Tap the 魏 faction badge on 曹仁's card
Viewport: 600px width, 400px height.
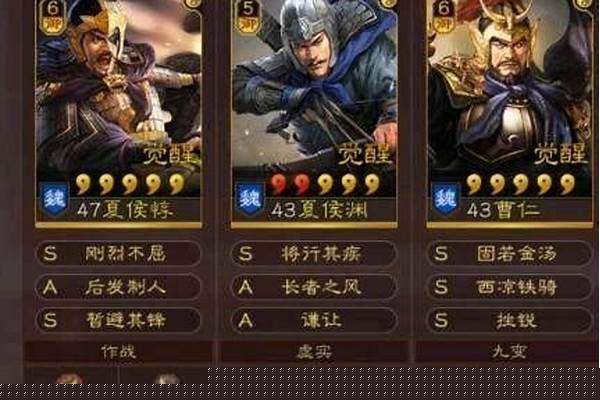pos(446,199)
